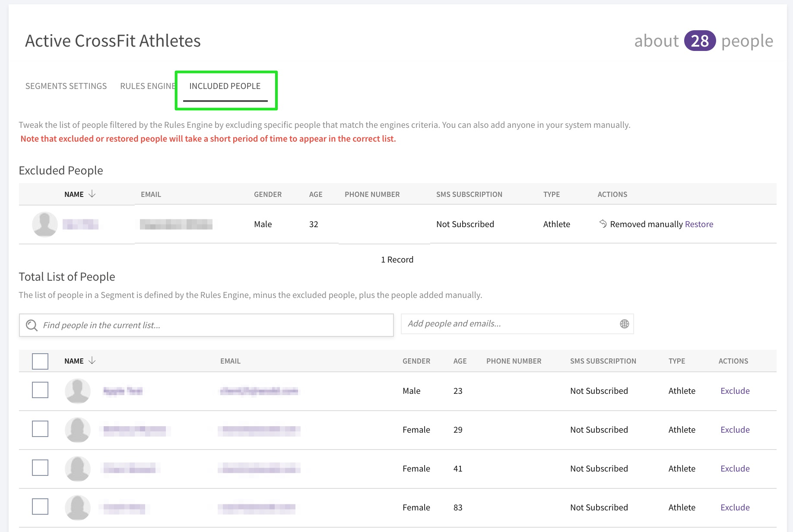
Task: Open the blurred name of the 29-year-old female
Action: 135,430
